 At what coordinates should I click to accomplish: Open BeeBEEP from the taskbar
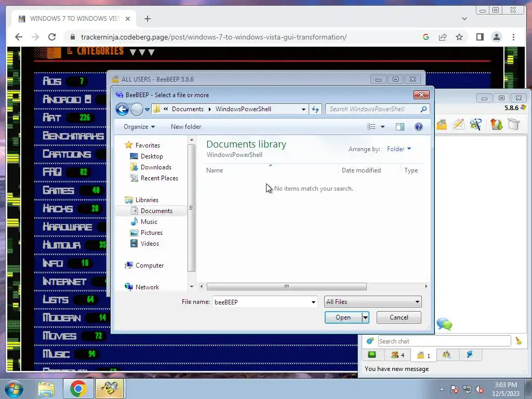110,389
